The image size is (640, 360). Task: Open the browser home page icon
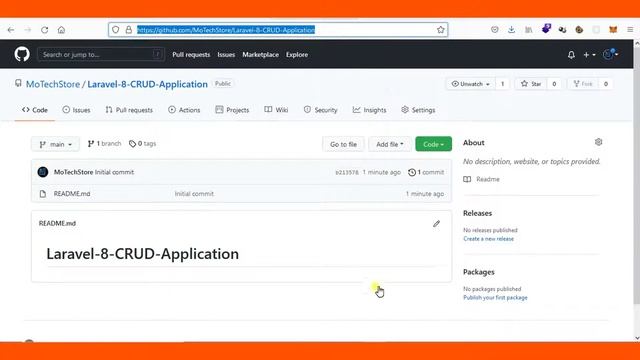(x=61, y=30)
